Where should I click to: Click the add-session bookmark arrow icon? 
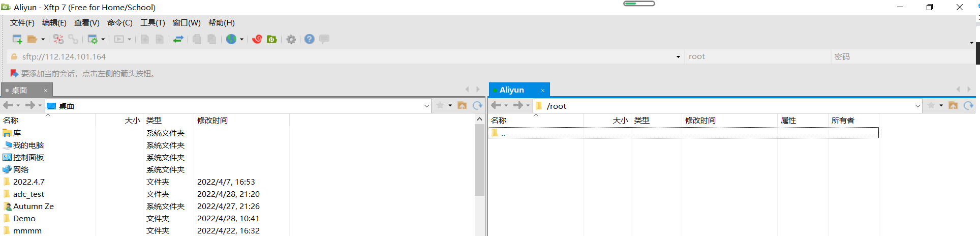coord(14,74)
